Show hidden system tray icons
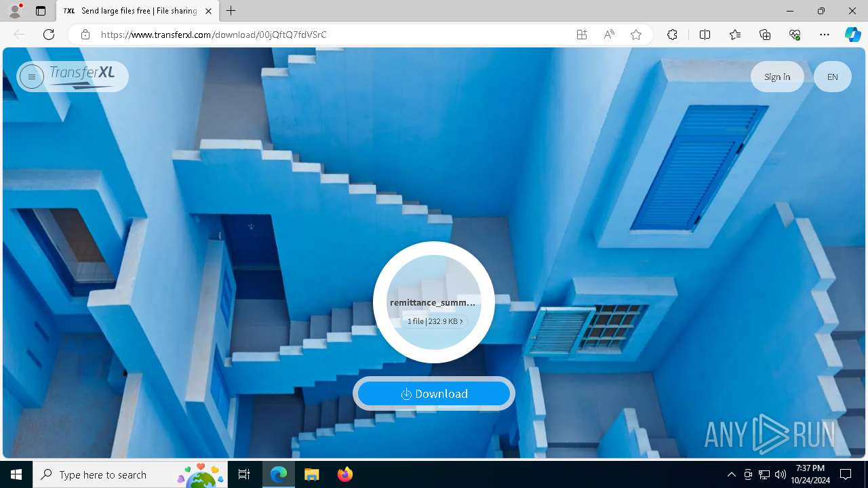Screen dimensions: 868x488 click(x=731, y=474)
